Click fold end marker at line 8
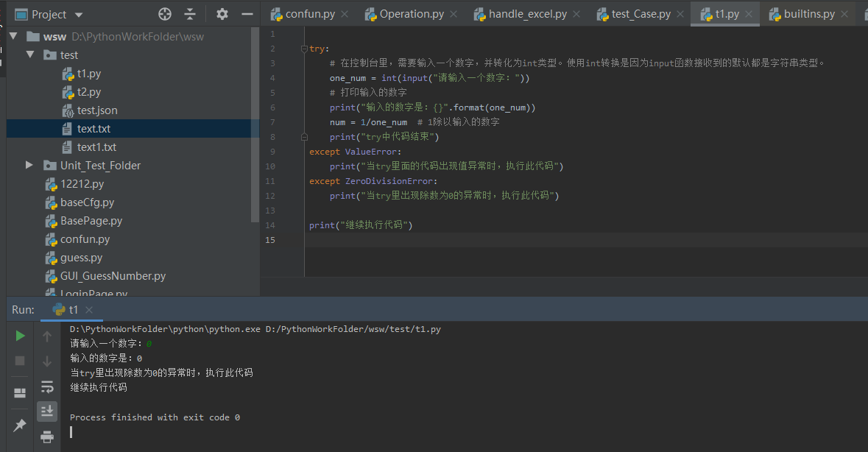Image resolution: width=868 pixels, height=452 pixels. tap(304, 137)
